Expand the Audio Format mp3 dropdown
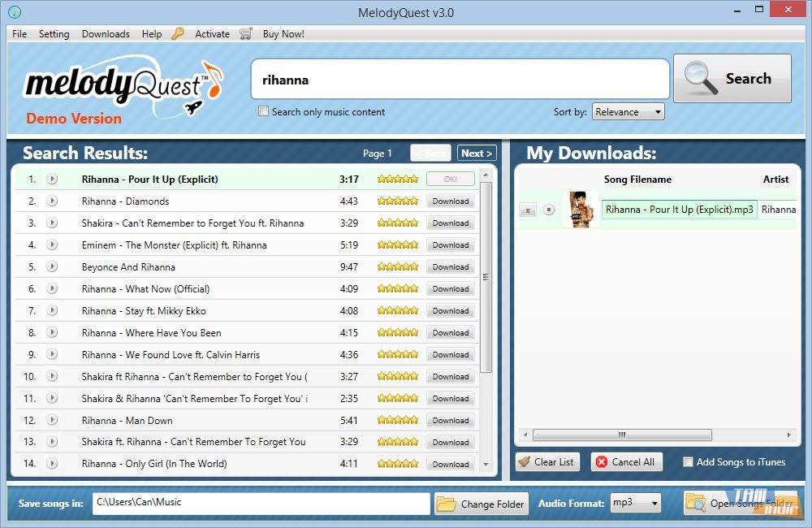Image resolution: width=812 pixels, height=528 pixels. pos(635,503)
